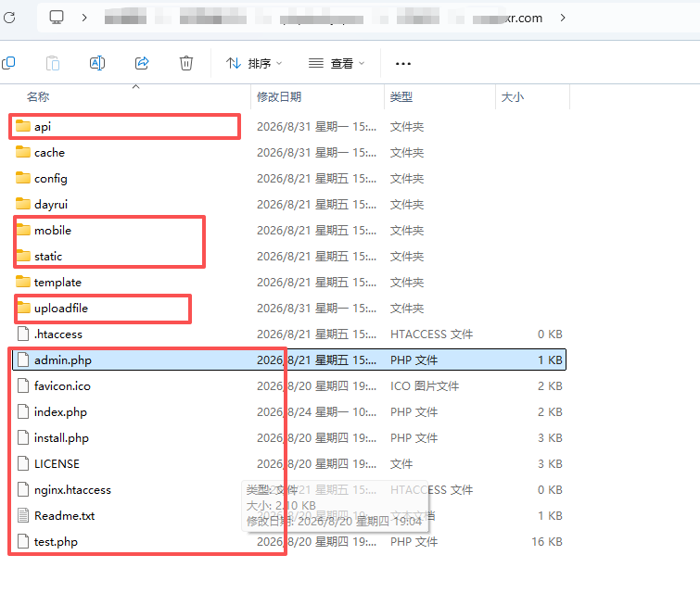Viewport: 700px width, 593px height.
Task: Click the LICENSE file name
Action: 57,463
